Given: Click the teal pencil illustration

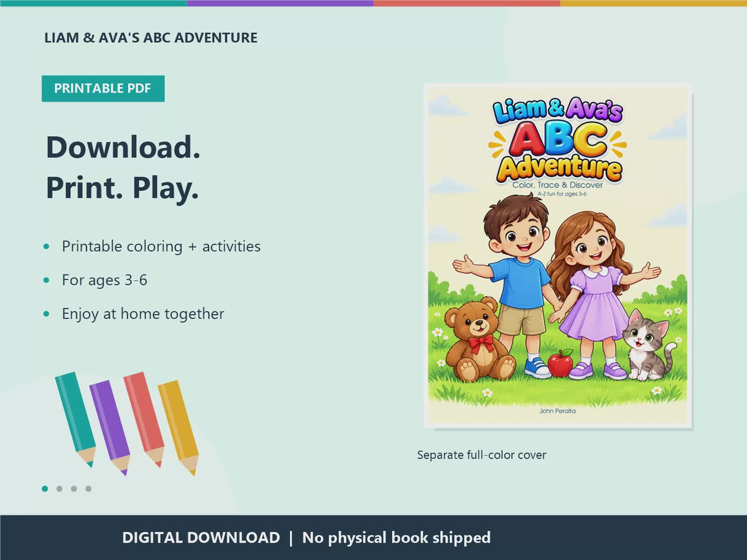Looking at the screenshot, I should (75, 419).
